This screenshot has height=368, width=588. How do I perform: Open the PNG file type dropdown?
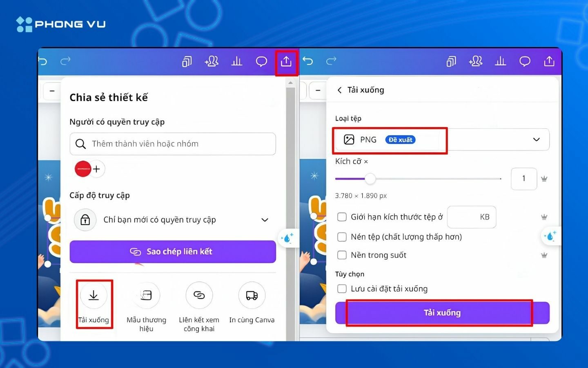click(442, 140)
